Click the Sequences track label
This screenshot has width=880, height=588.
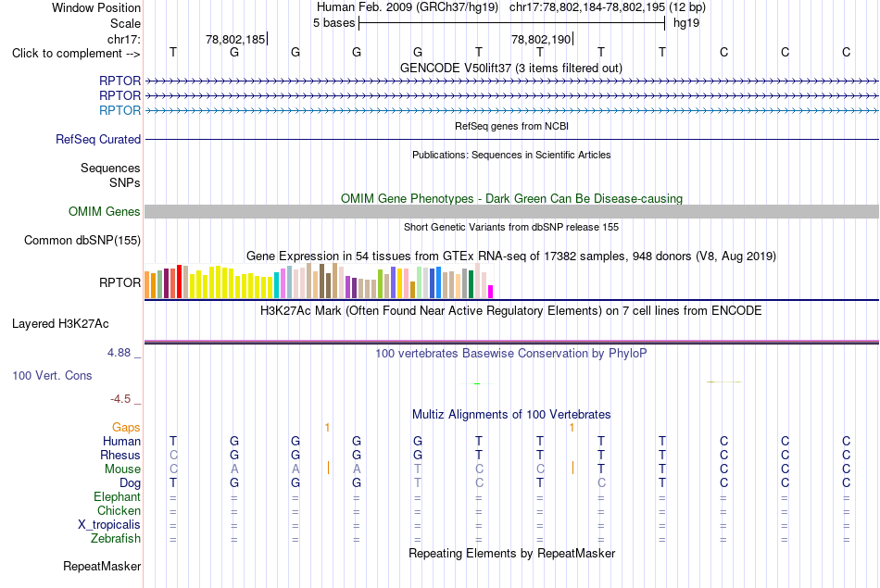pos(110,168)
